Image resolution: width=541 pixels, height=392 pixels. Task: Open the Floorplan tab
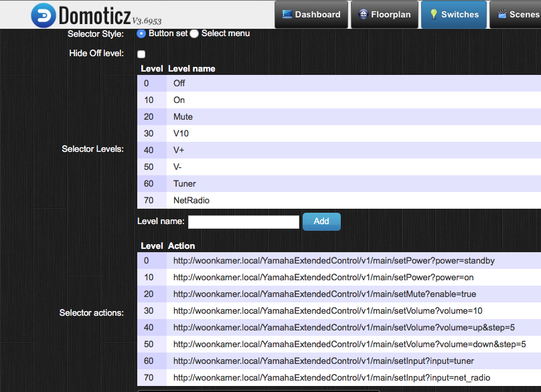(x=384, y=15)
